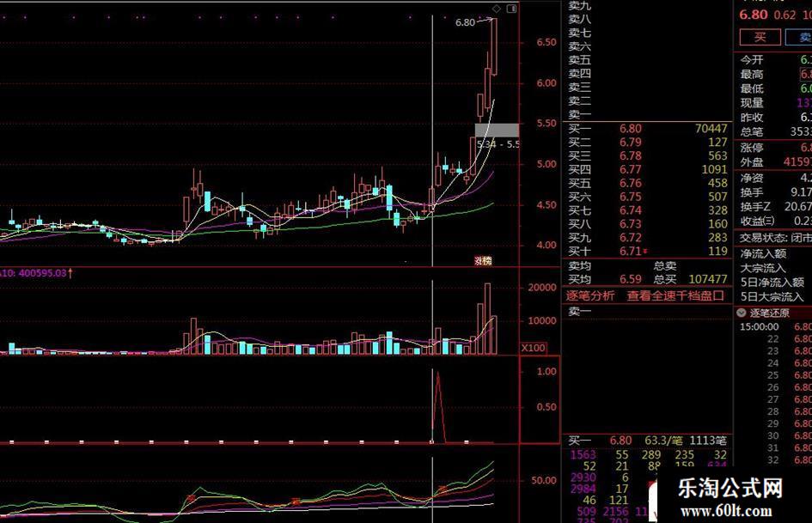The width and height of the screenshot is (812, 523).
Task: Click the 买 buy button
Action: (x=760, y=37)
